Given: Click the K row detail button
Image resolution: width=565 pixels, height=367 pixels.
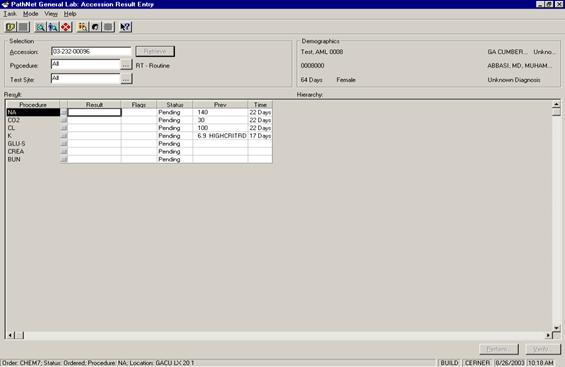Looking at the screenshot, I should 63,136.
